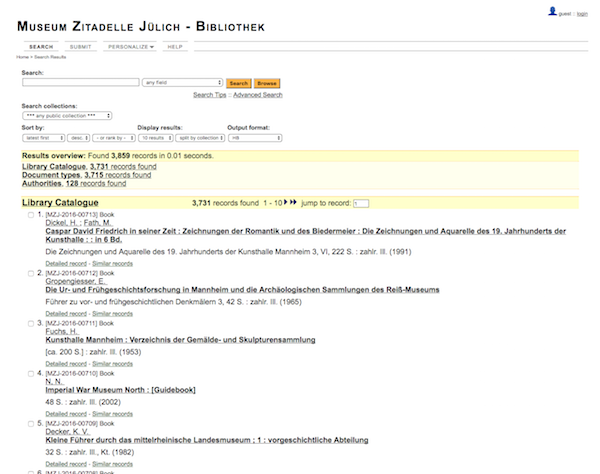Open the 'any field' search dropdown
600x474 pixels.
[x=182, y=83]
